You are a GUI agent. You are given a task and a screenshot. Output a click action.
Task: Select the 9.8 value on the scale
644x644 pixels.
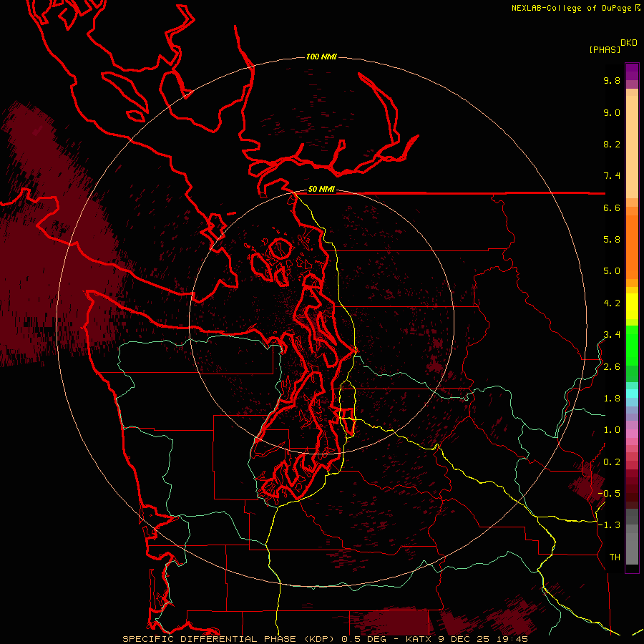click(612, 81)
